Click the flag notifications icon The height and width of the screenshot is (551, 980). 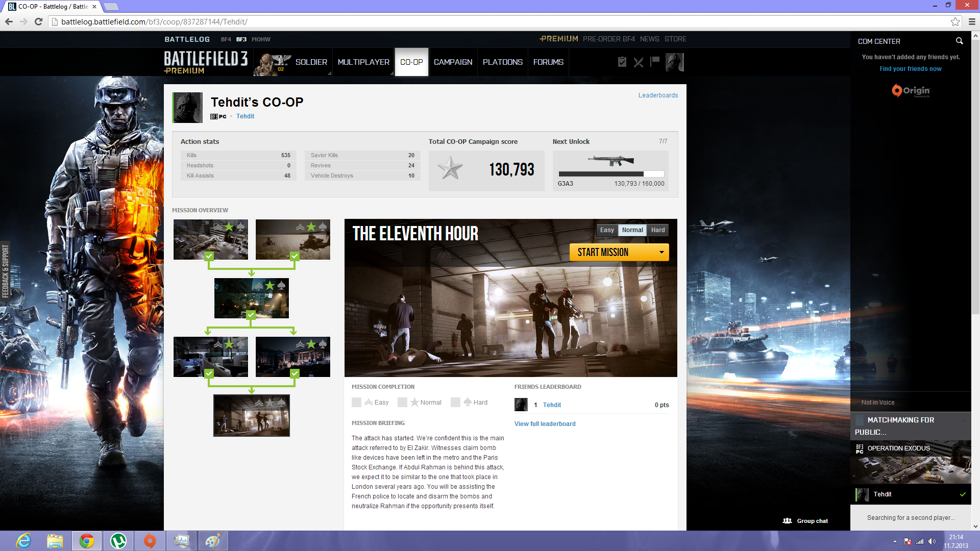pos(655,62)
